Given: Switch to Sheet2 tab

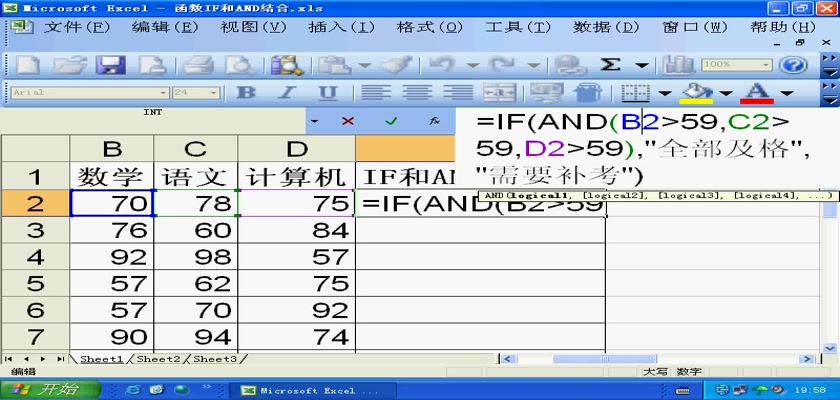Looking at the screenshot, I should [x=158, y=358].
